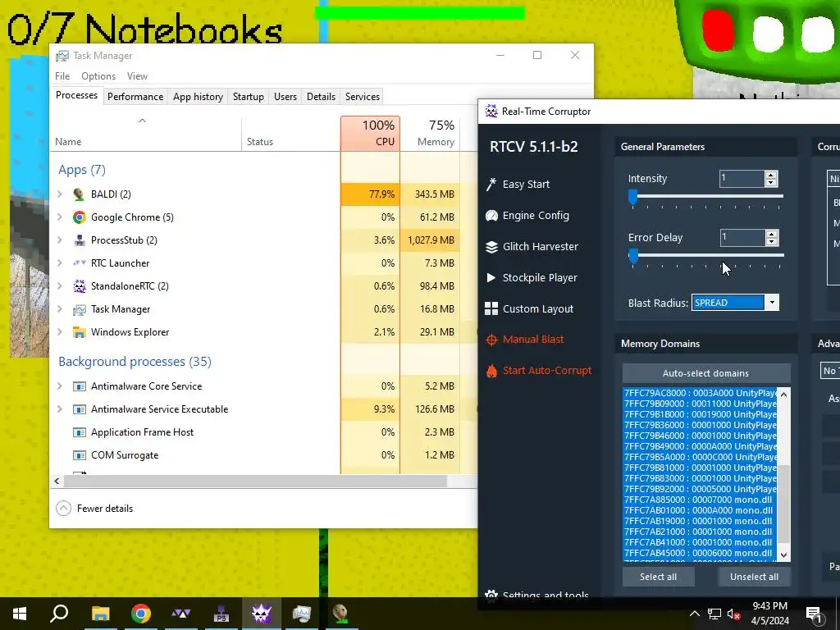Switch to the Startup tab
840x630 pixels.
coord(248,97)
